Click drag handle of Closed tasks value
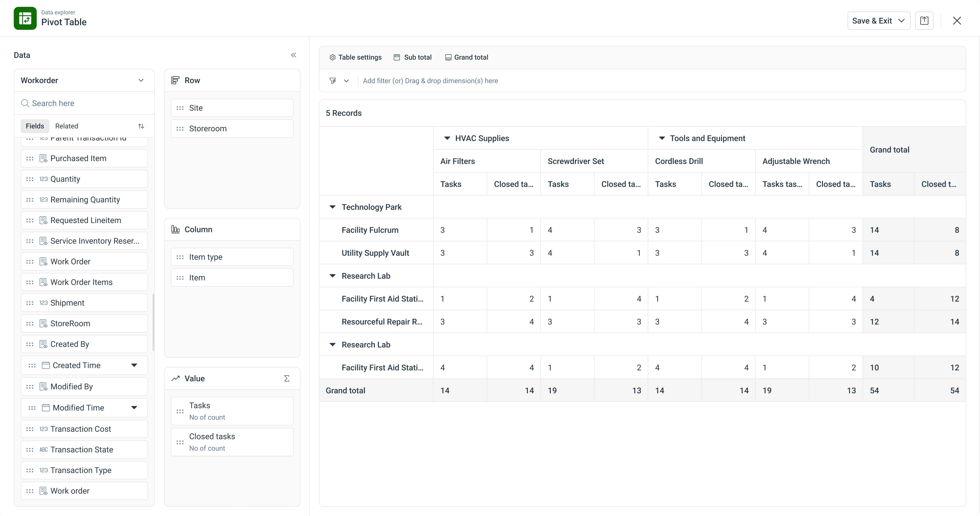Screen dimensions: 980x516 tap(180, 442)
